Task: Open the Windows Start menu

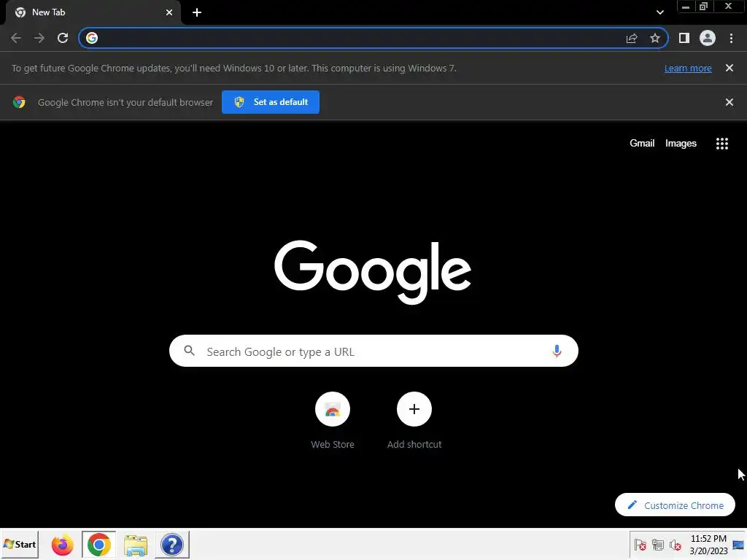Action: point(20,544)
